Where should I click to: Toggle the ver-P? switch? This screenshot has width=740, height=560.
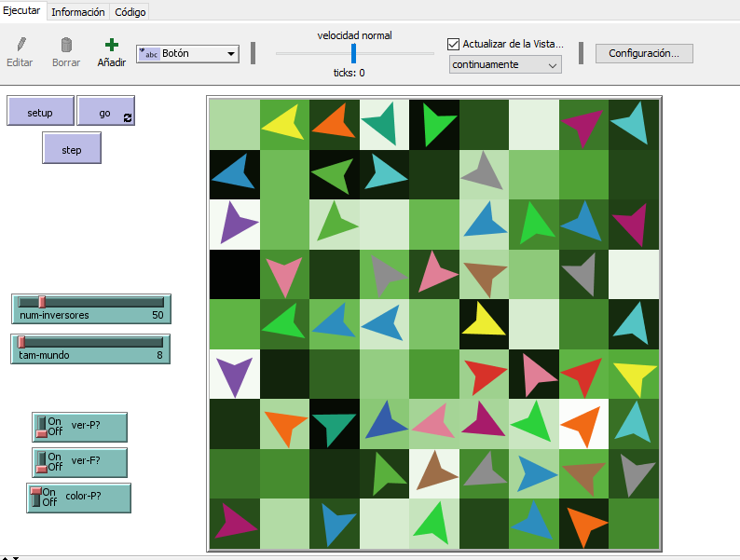pos(41,427)
